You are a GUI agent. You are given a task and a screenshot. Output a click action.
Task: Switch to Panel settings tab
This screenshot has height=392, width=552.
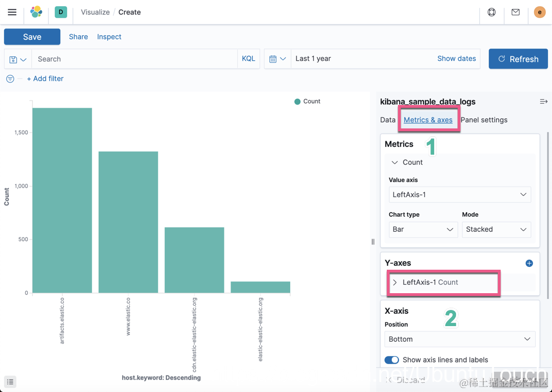[x=484, y=119]
